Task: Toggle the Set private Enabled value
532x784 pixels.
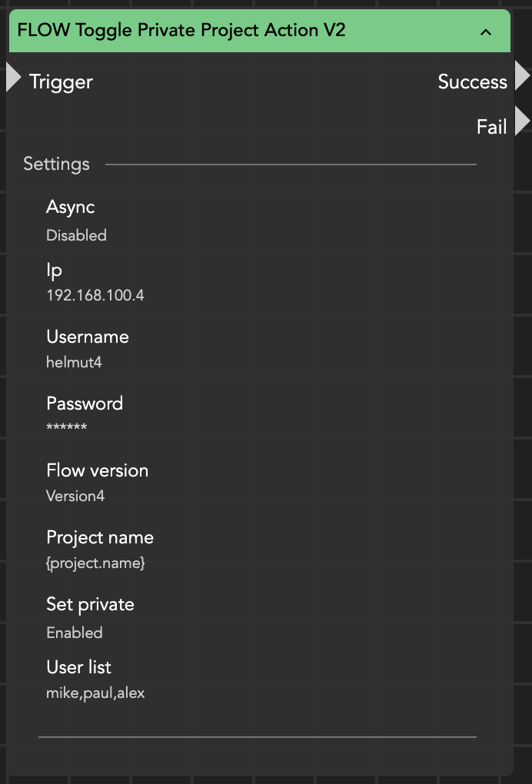Action: [x=75, y=633]
